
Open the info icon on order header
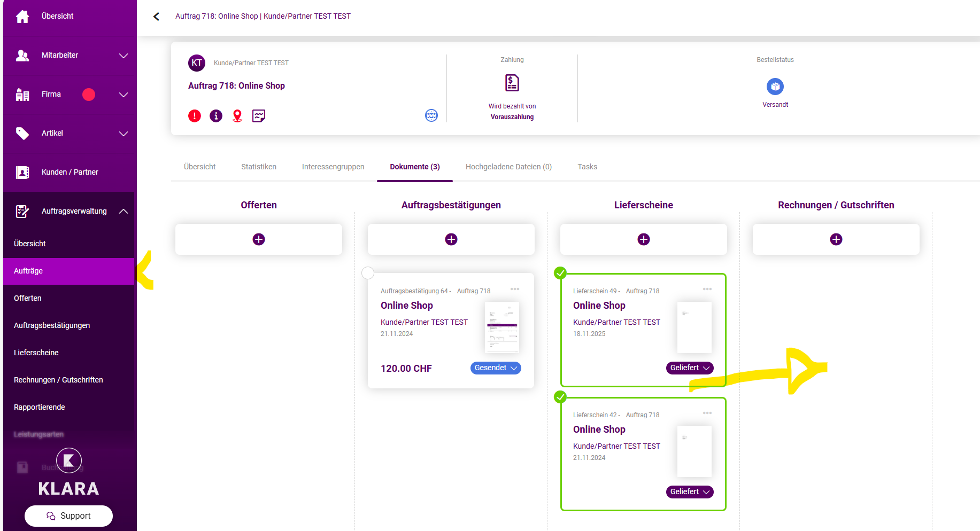pyautogui.click(x=216, y=116)
